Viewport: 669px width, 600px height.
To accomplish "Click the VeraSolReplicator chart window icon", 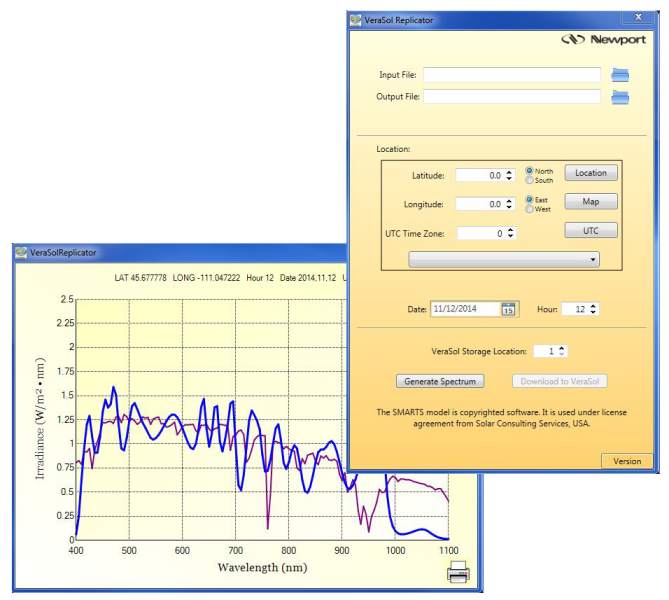I will pos(21,253).
